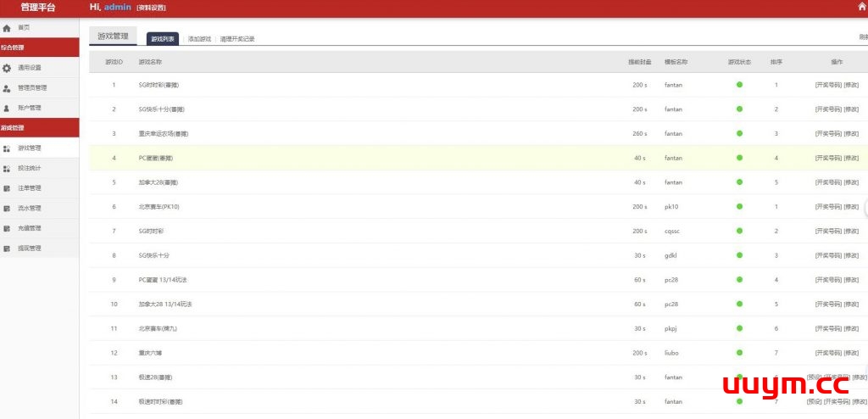Open the 清理开奖记录 tab
The width and height of the screenshot is (868, 419).
(x=237, y=39)
